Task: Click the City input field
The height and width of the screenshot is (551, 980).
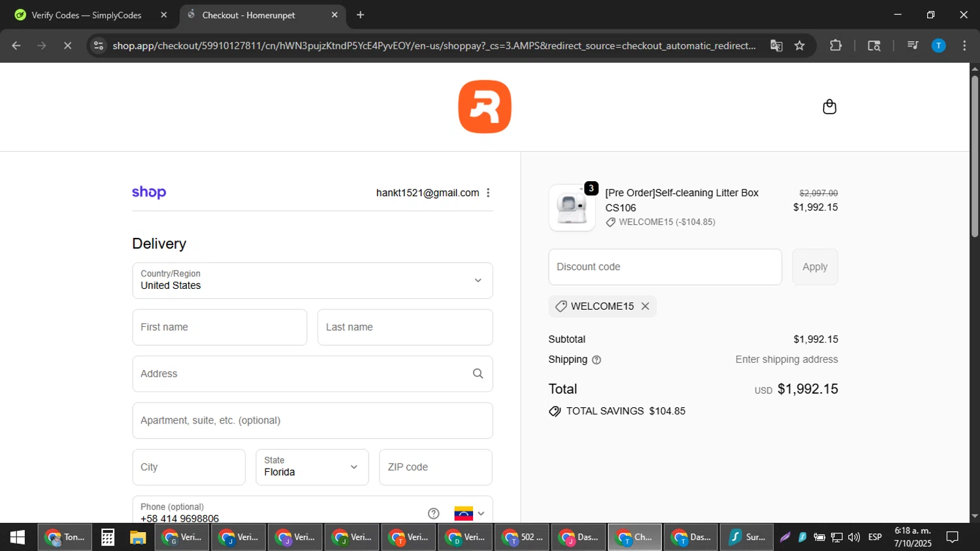Action: point(189,467)
